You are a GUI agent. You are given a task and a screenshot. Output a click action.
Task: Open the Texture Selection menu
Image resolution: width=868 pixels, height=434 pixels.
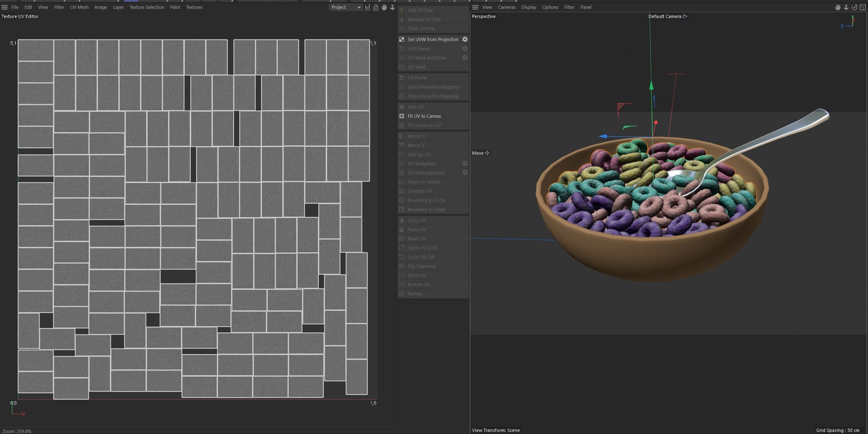(147, 7)
